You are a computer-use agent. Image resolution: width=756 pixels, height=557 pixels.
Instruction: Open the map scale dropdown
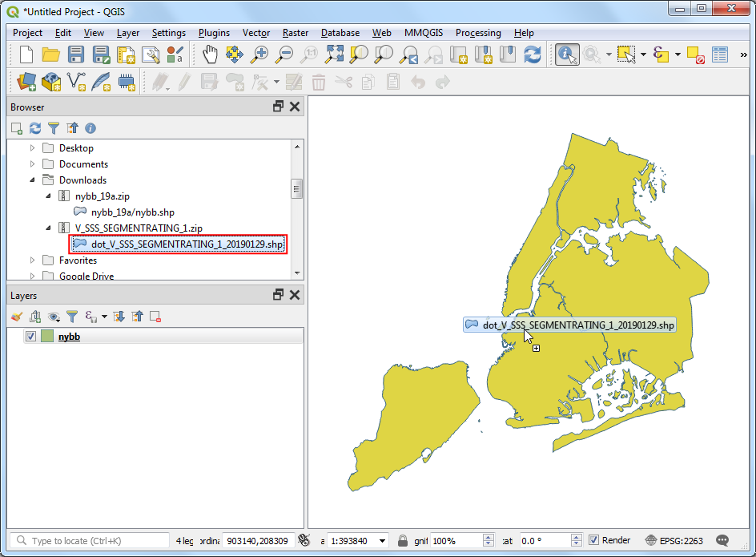pyautogui.click(x=381, y=540)
